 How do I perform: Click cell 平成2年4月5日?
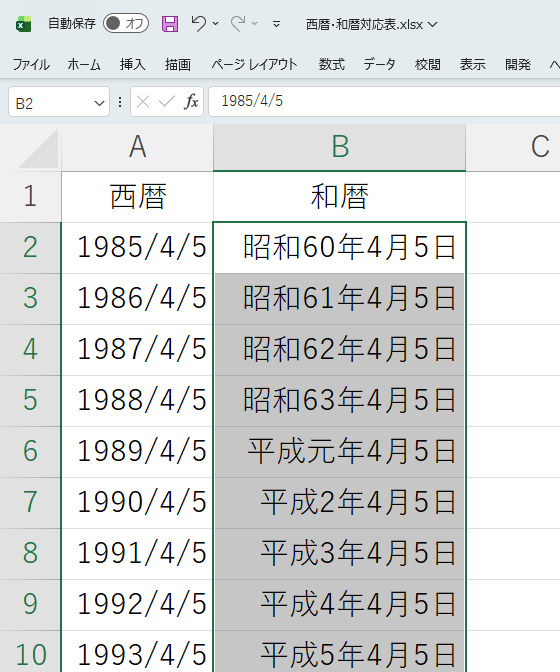point(339,503)
